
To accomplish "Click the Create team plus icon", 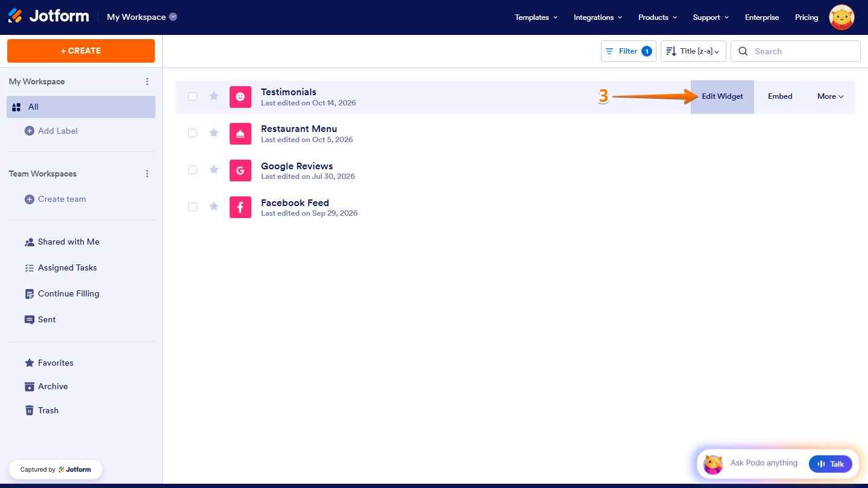I will click(30, 199).
